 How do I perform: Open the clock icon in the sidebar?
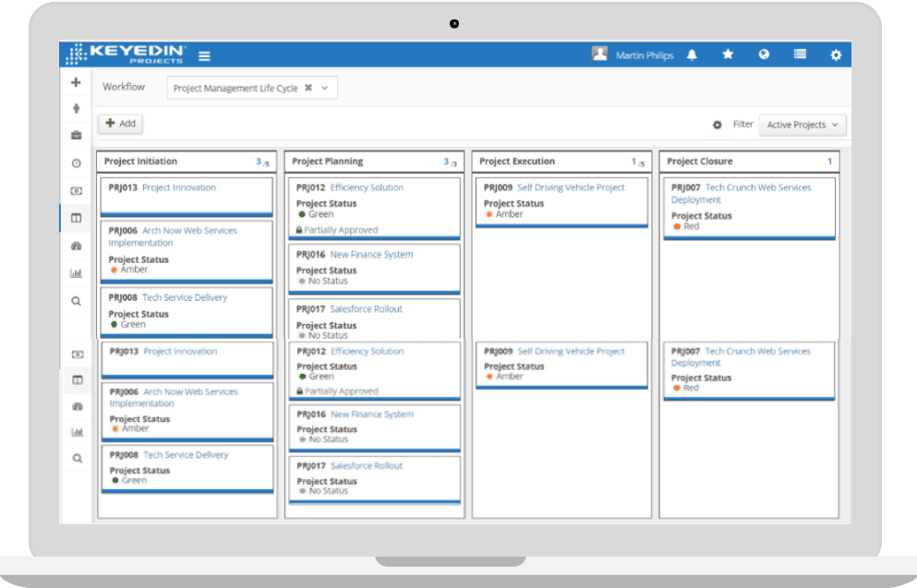(x=76, y=163)
